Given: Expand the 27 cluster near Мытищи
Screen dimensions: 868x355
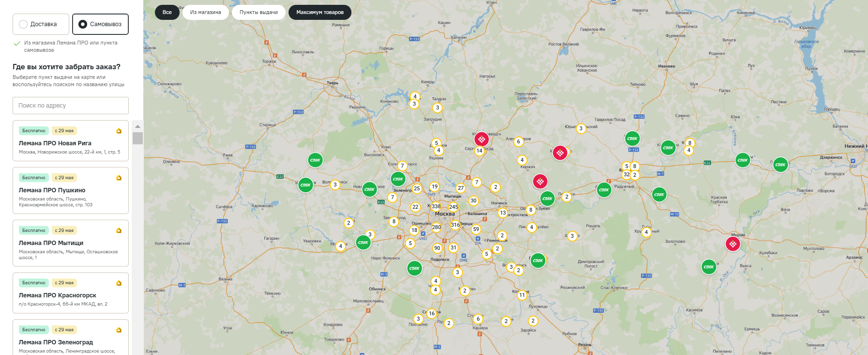Looking at the screenshot, I should click(460, 188).
